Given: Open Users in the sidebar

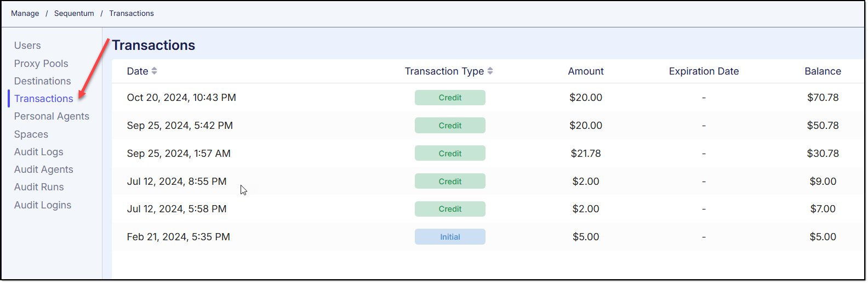Looking at the screenshot, I should tap(27, 46).
